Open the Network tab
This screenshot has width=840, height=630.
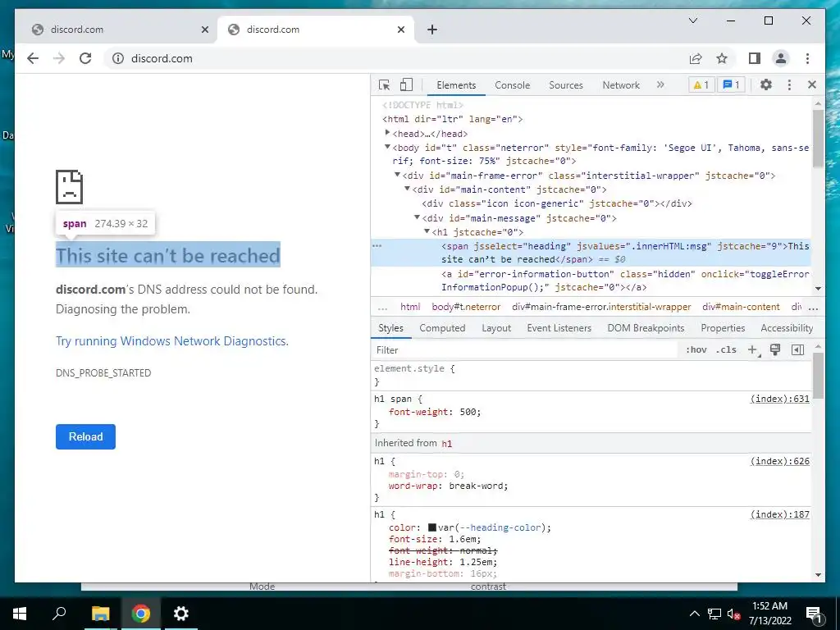point(621,85)
